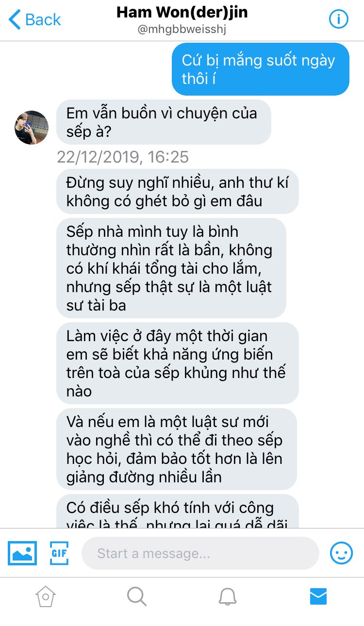Tap the back chevron arrow
364x626 pixels.
point(15,20)
